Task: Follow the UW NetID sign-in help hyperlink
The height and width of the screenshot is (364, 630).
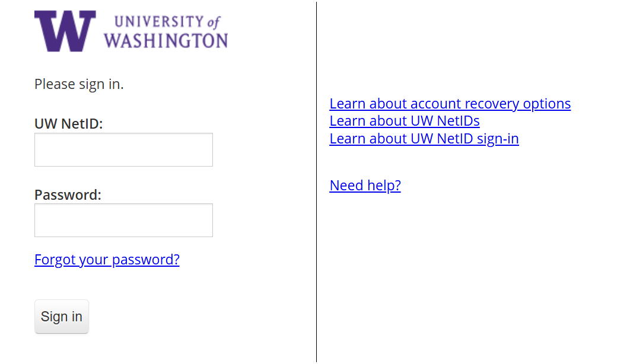Action: (424, 139)
